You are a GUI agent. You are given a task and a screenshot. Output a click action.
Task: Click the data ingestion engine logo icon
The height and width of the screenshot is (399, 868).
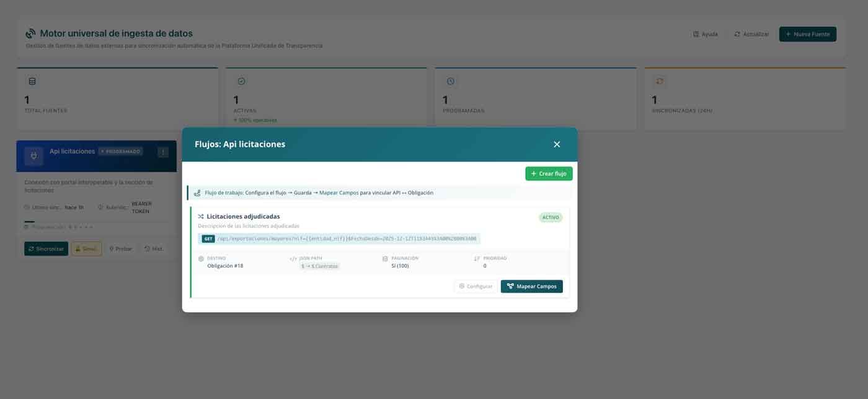point(30,33)
